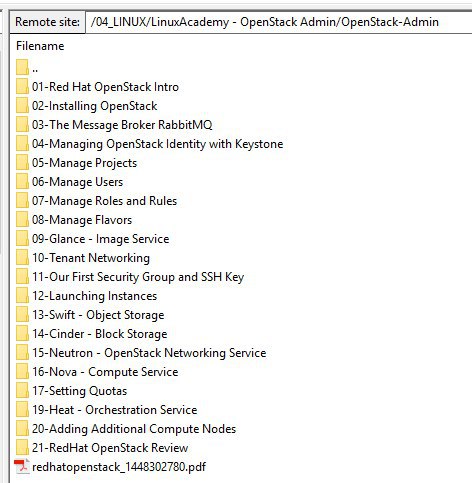The width and height of the screenshot is (472, 483).
Task: Select '11-Our First Security Group and SSH Key'
Action: coord(138,277)
